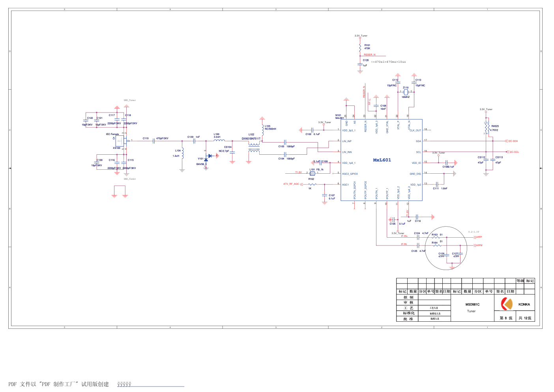Click the T1.8V net label near L101

[298, 173]
